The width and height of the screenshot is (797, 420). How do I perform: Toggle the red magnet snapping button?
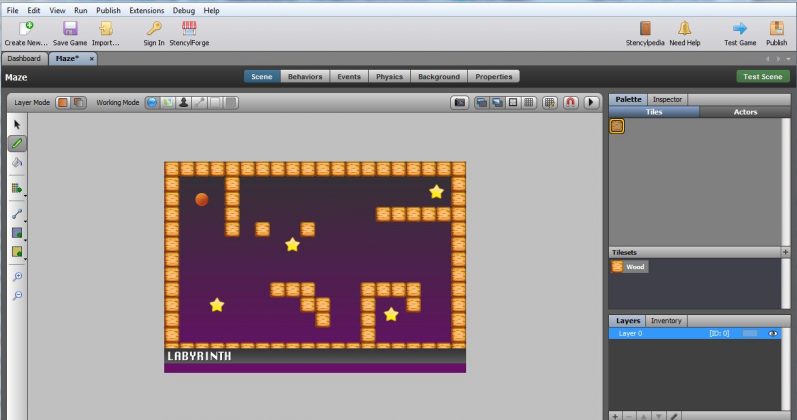point(570,103)
